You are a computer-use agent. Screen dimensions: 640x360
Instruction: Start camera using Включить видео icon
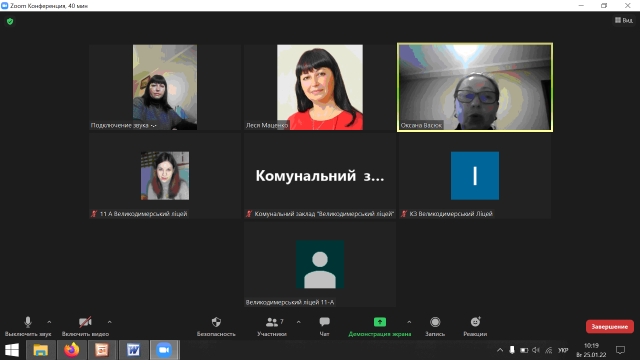tap(85, 322)
